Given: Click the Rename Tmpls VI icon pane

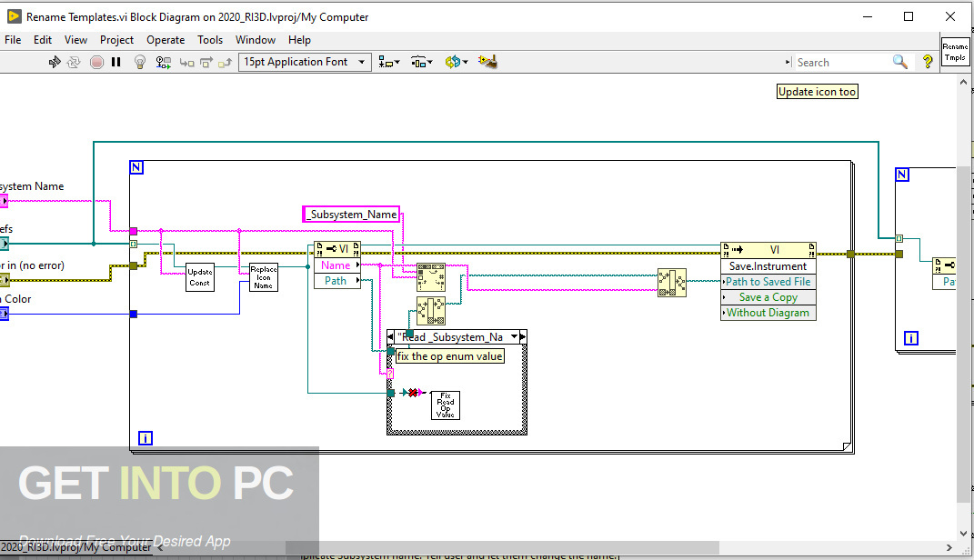Looking at the screenshot, I should coord(956,52).
